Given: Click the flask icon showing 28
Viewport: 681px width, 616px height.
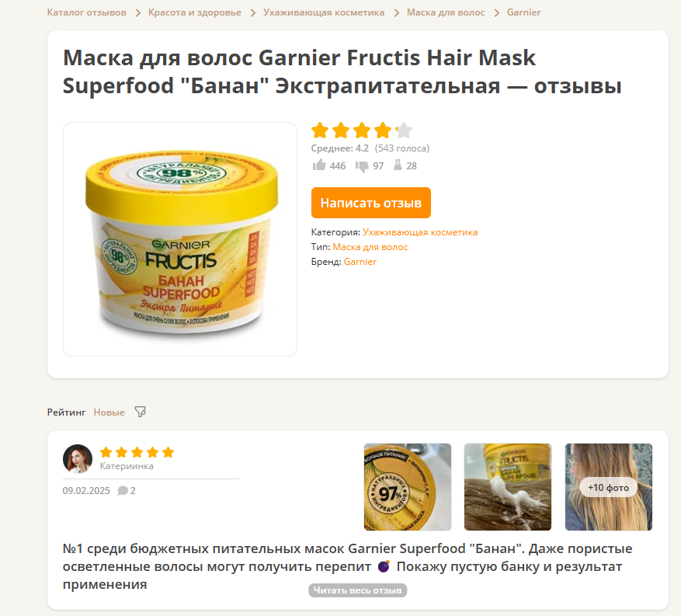Looking at the screenshot, I should (x=398, y=165).
